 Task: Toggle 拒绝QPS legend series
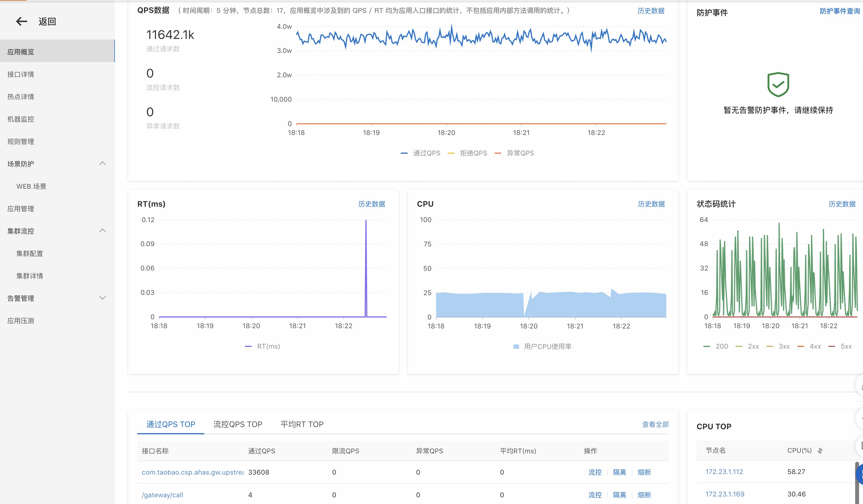pos(467,153)
